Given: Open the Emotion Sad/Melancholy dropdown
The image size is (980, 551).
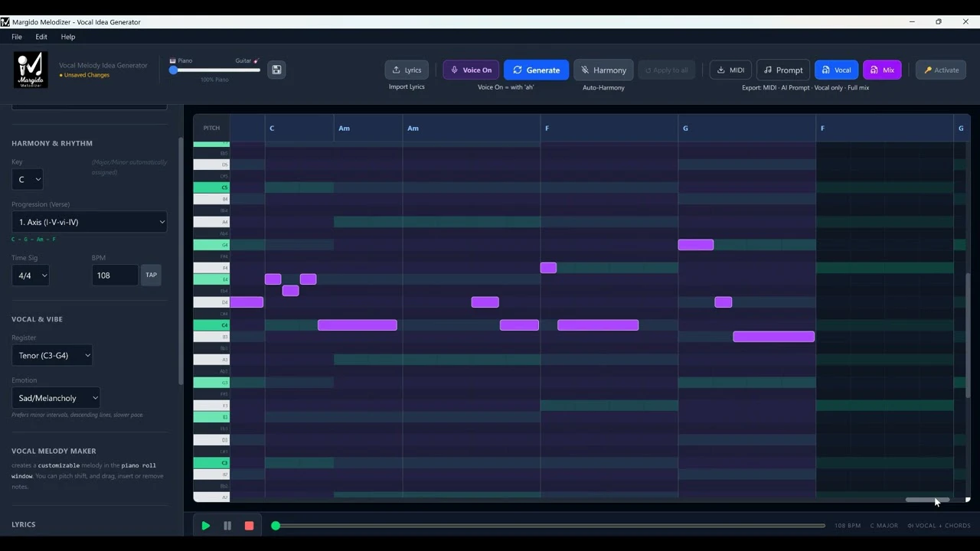Looking at the screenshot, I should pyautogui.click(x=56, y=398).
